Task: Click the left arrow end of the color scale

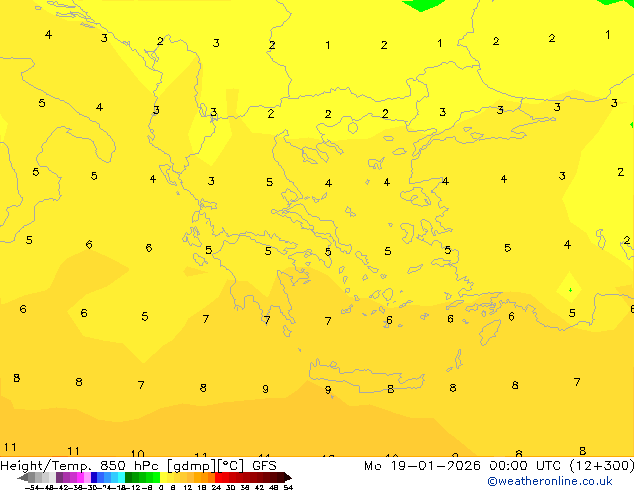Action: point(23,477)
